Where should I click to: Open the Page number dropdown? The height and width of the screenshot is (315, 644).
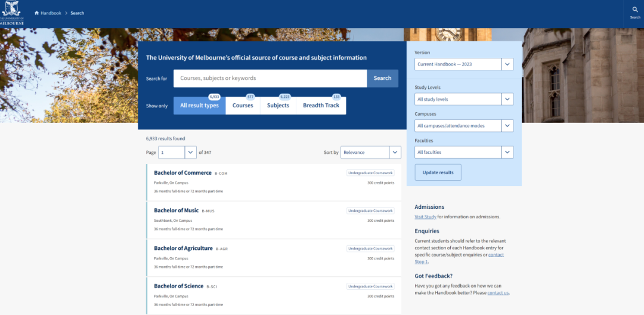pos(178,152)
